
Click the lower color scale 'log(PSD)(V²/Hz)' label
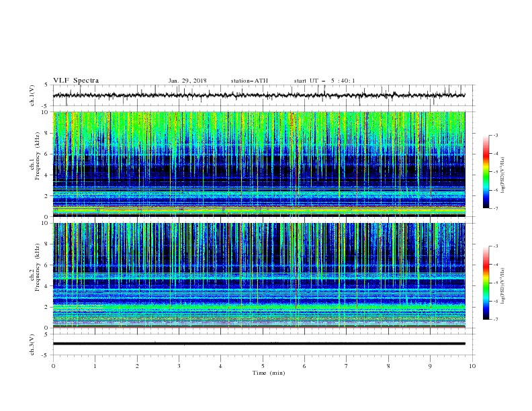click(x=502, y=285)
